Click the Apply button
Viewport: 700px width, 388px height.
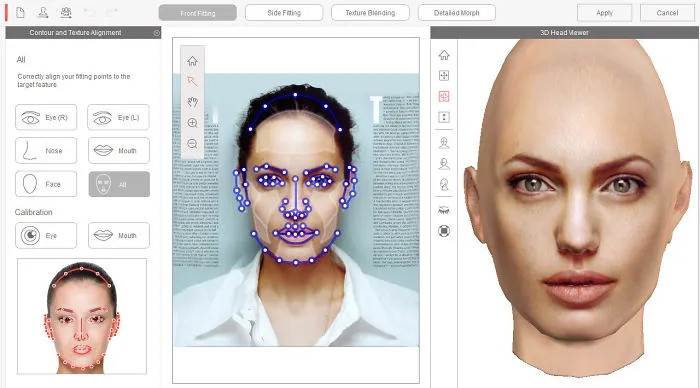[x=604, y=13]
